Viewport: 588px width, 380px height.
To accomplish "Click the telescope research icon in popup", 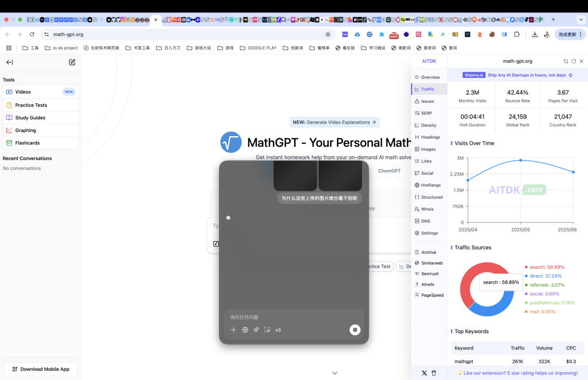I will tap(256, 330).
